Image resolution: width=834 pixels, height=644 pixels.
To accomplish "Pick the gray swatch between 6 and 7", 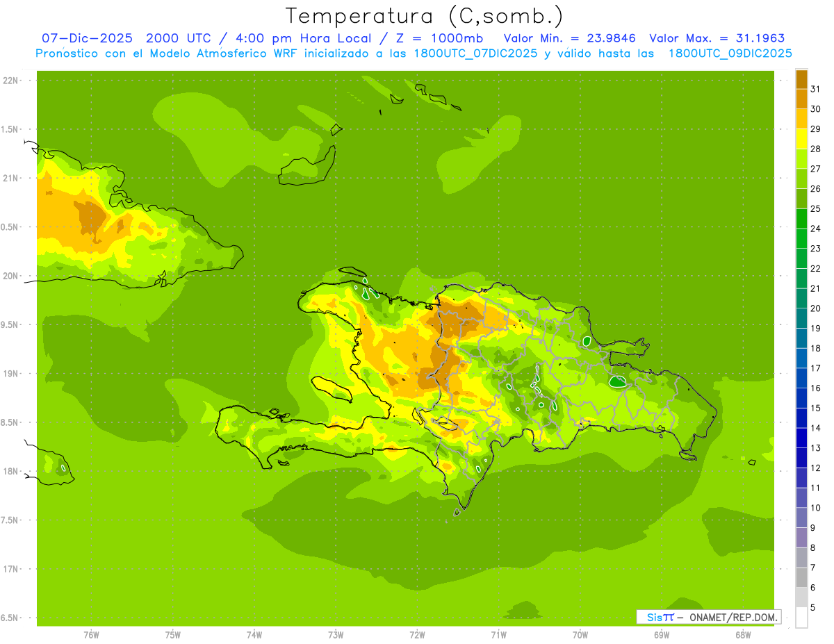I will (801, 577).
